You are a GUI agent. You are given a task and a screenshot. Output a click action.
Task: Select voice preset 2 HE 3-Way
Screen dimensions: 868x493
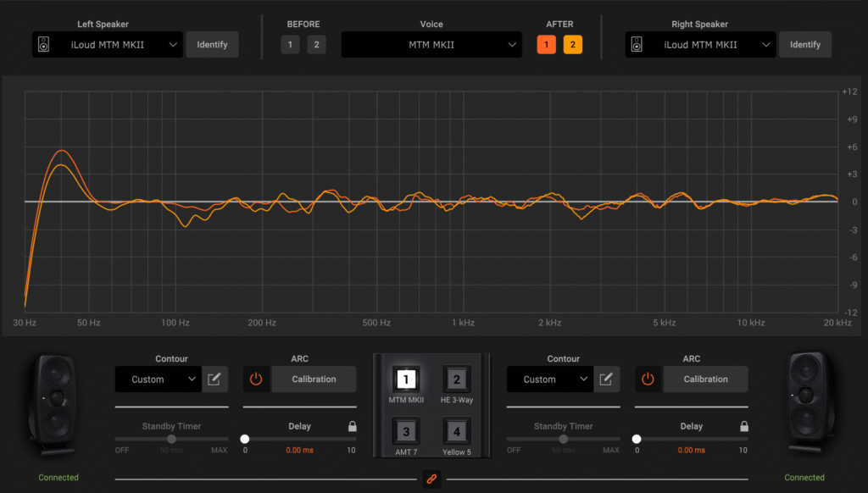[x=457, y=379]
